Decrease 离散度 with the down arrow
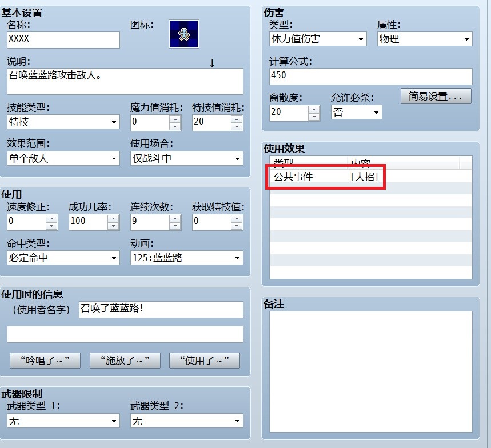 (314, 117)
